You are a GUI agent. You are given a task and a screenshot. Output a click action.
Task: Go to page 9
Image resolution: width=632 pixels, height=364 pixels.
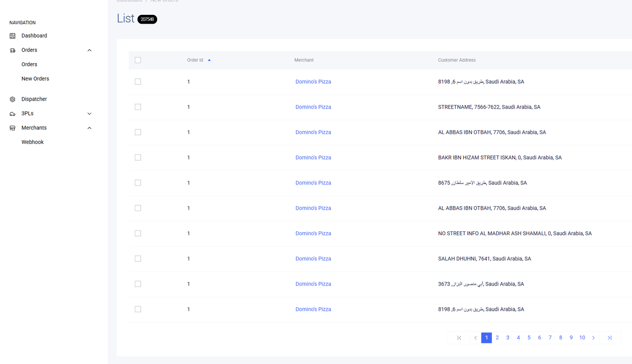tap(571, 338)
